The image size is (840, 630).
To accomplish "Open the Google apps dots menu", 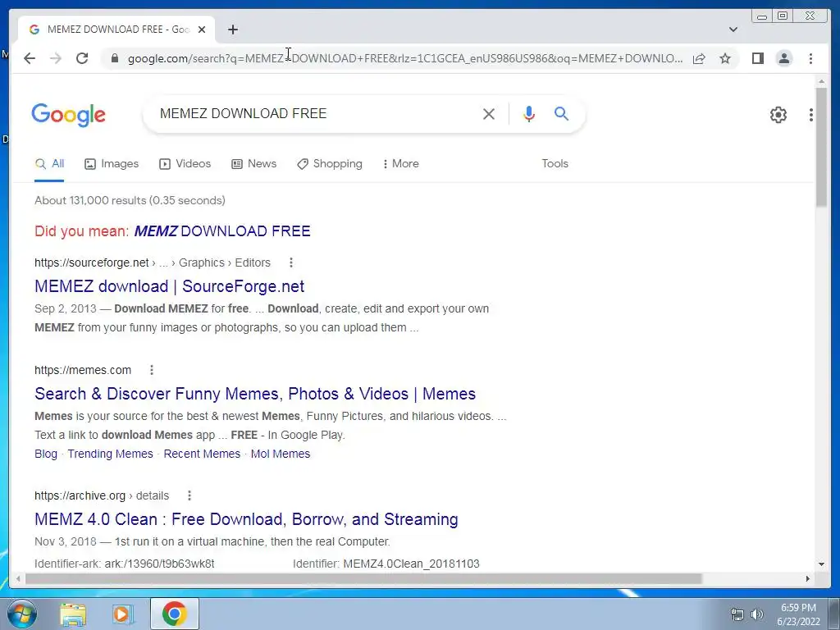I will click(x=811, y=115).
